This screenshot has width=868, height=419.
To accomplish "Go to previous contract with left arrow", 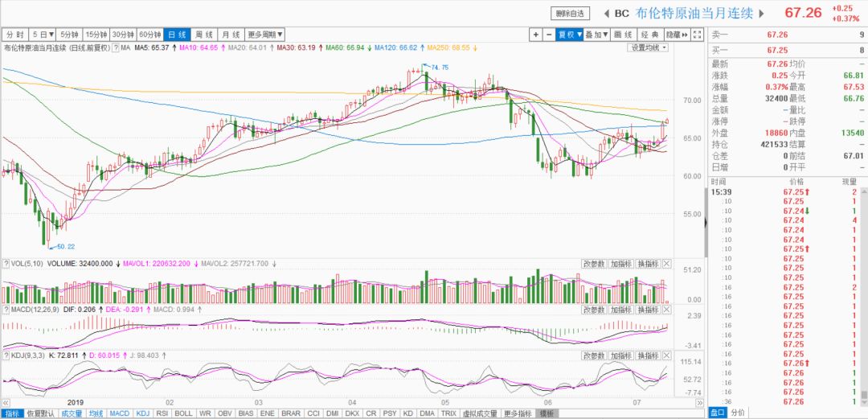I will click(x=605, y=13).
